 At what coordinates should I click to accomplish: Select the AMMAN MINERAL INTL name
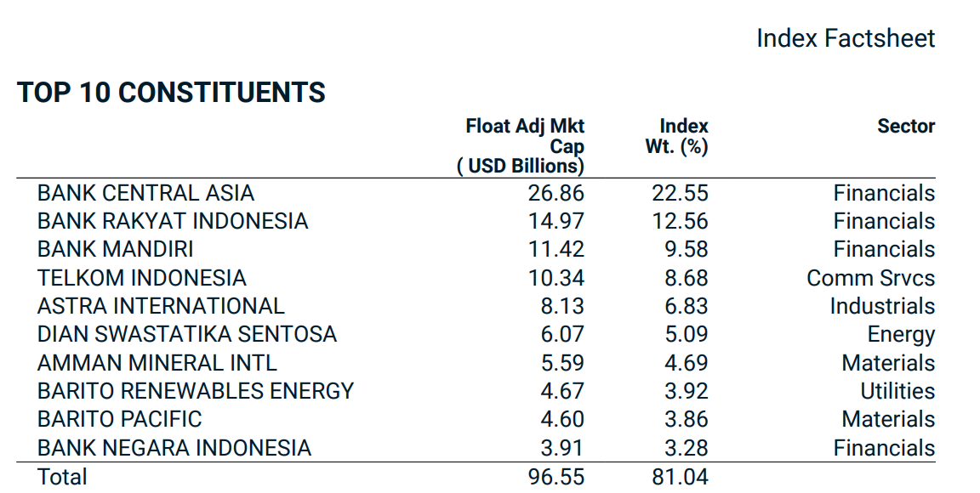click(157, 363)
